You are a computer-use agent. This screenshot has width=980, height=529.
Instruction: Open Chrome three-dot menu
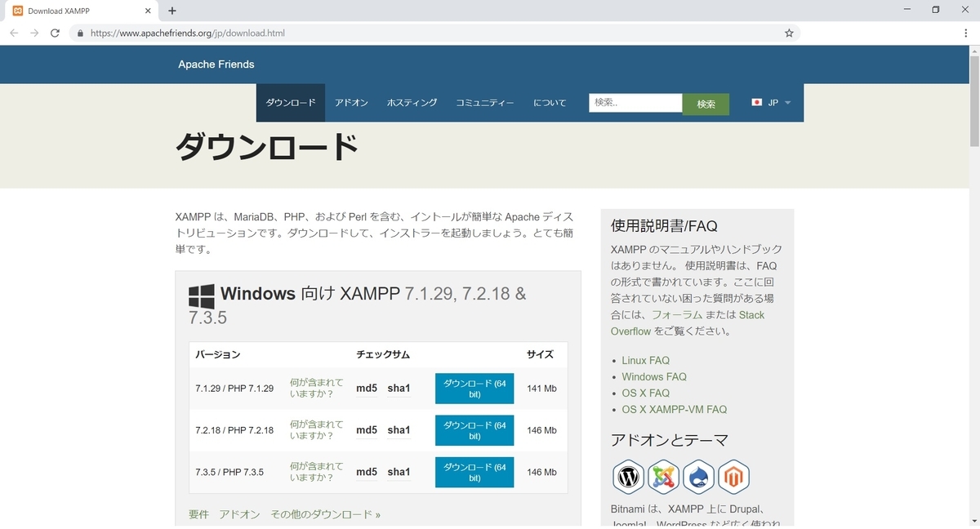(966, 33)
